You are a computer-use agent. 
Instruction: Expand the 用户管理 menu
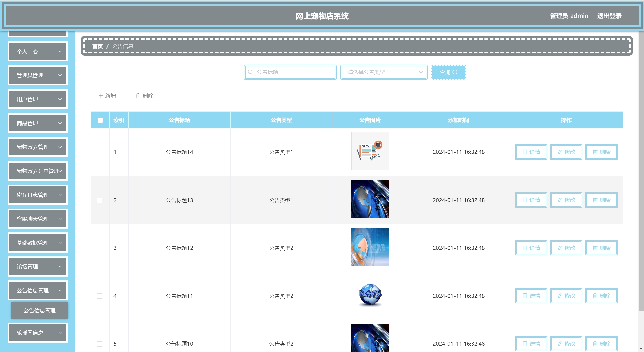click(38, 99)
